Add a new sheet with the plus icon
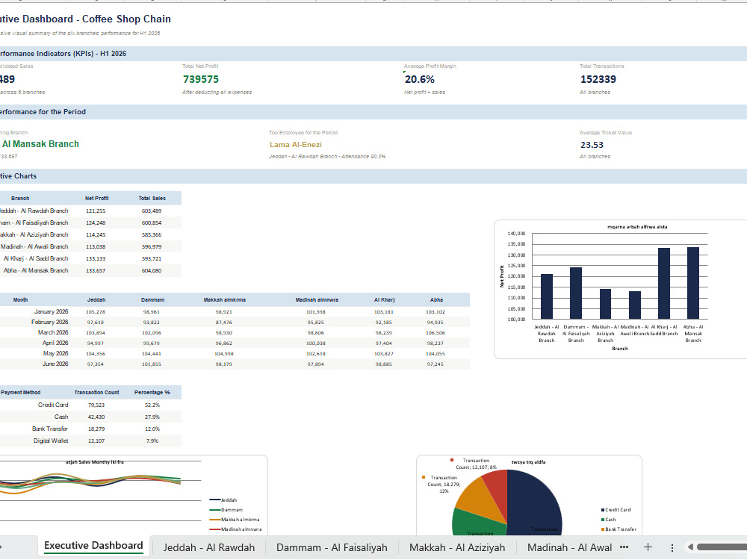This screenshot has width=747, height=560. [x=648, y=547]
